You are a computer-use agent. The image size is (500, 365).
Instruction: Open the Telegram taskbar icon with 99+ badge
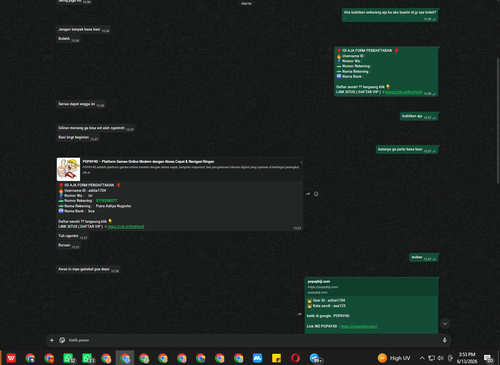coord(315,358)
